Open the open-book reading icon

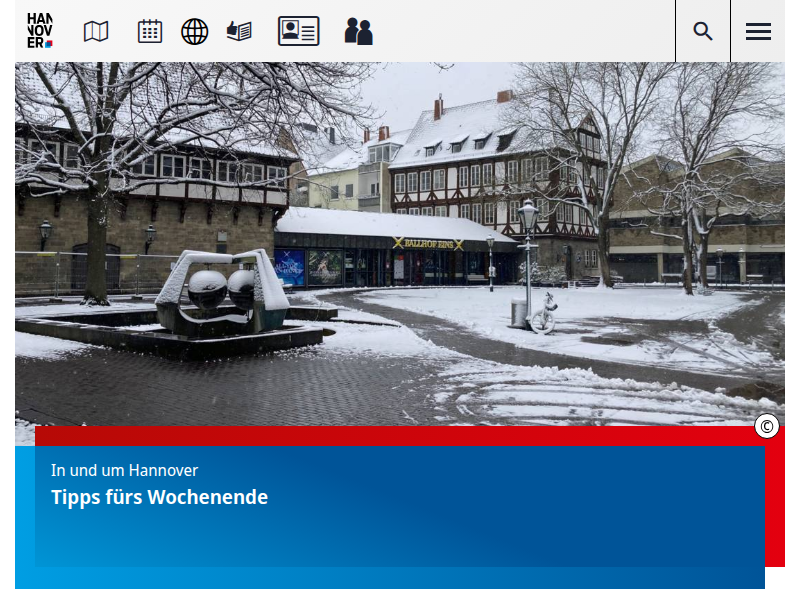[x=239, y=31]
